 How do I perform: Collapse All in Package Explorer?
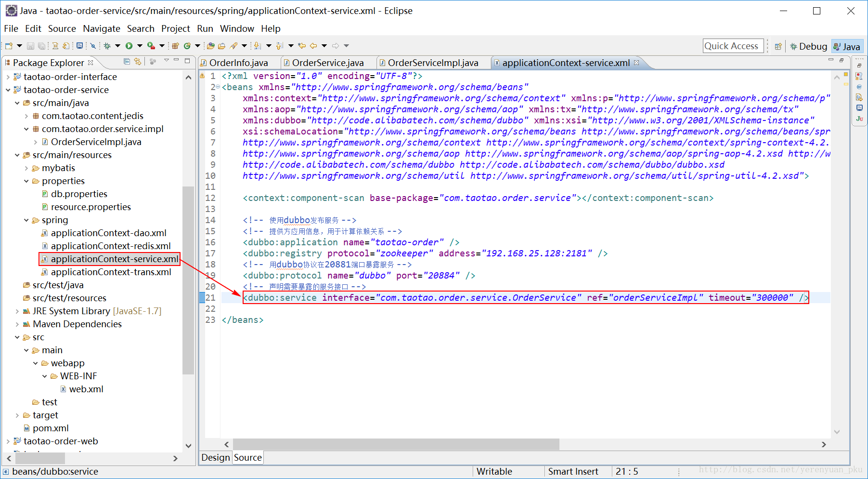click(x=127, y=61)
